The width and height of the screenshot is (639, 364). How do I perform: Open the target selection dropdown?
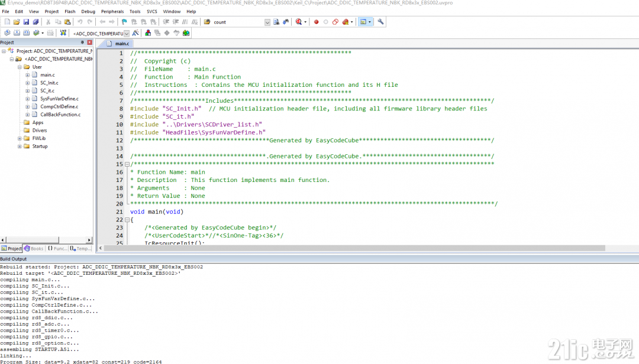click(127, 34)
